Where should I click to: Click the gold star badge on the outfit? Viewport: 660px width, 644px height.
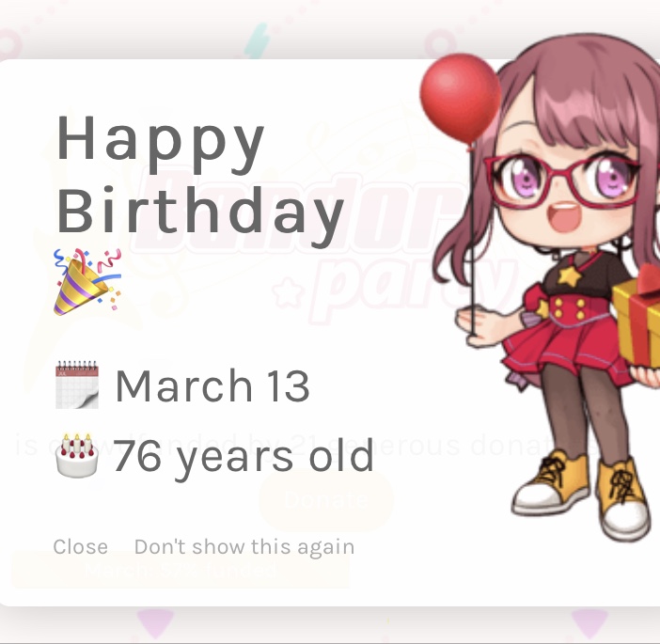569,276
